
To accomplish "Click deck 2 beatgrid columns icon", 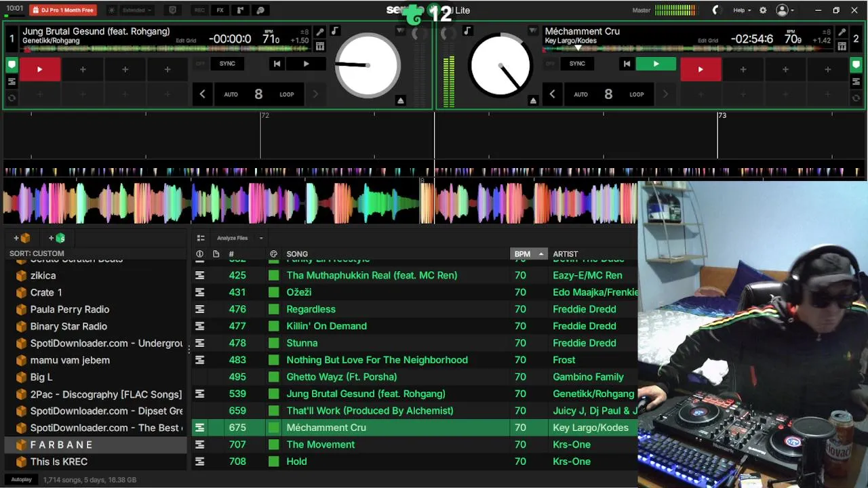I will point(842,46).
